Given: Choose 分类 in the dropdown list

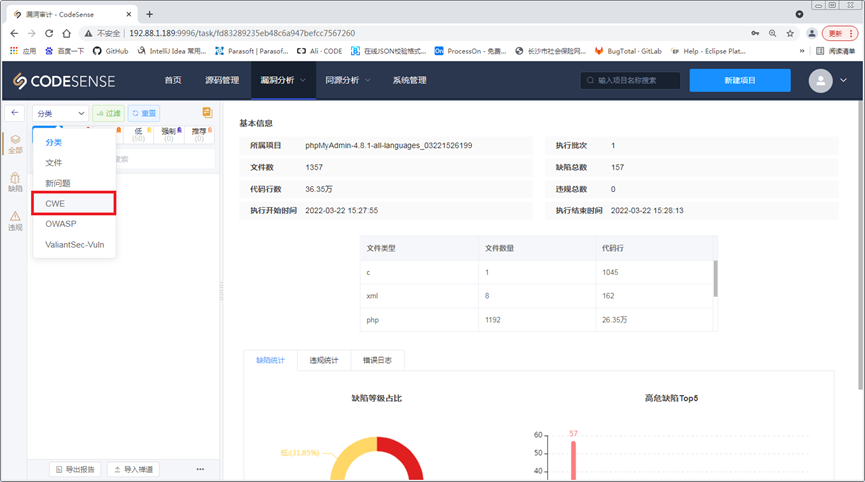Looking at the screenshot, I should click(x=74, y=142).
